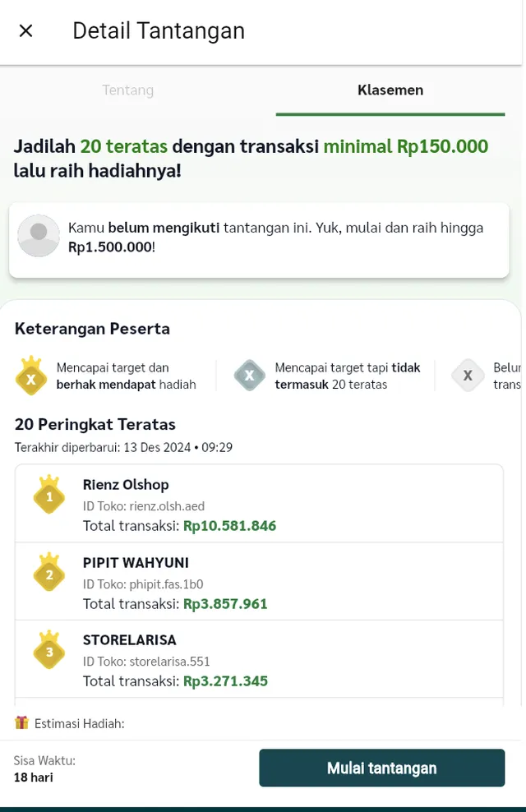Screen dimensions: 526x812
Task: Tap the rank 2 gold medal icon
Action: click(49, 573)
